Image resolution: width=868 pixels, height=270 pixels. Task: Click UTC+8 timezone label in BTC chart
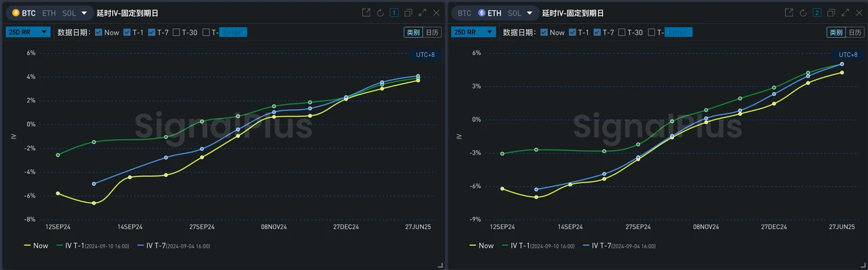pyautogui.click(x=425, y=55)
